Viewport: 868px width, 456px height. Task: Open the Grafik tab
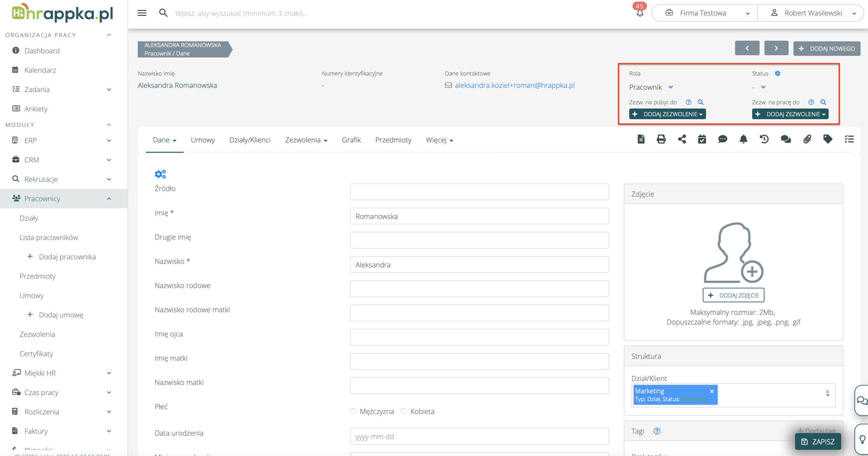click(x=351, y=140)
